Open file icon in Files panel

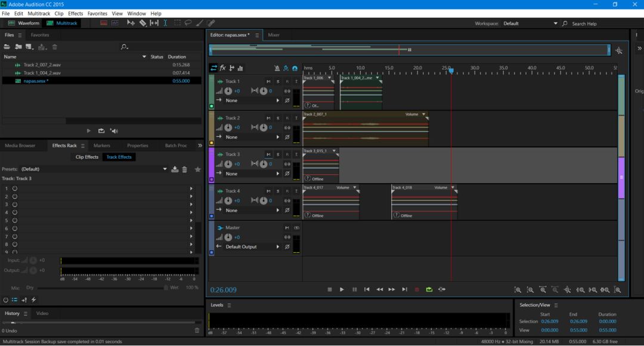click(7, 47)
